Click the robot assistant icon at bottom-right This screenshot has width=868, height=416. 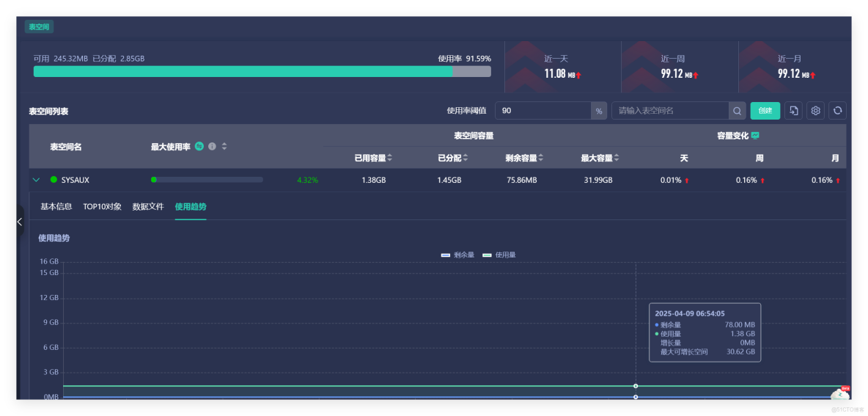point(839,393)
